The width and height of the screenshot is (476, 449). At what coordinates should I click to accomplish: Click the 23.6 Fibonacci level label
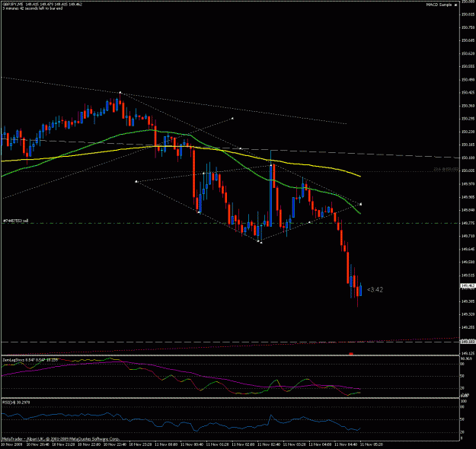[446, 169]
